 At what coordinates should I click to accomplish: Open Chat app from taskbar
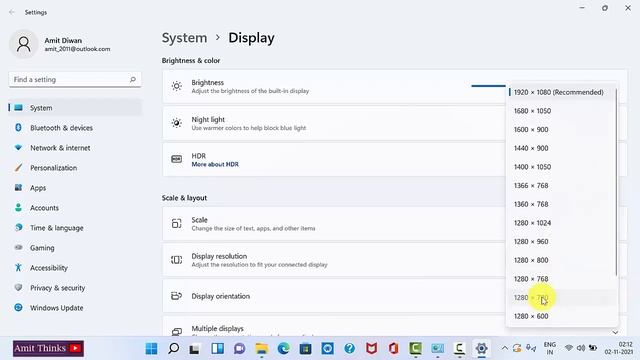click(x=239, y=349)
